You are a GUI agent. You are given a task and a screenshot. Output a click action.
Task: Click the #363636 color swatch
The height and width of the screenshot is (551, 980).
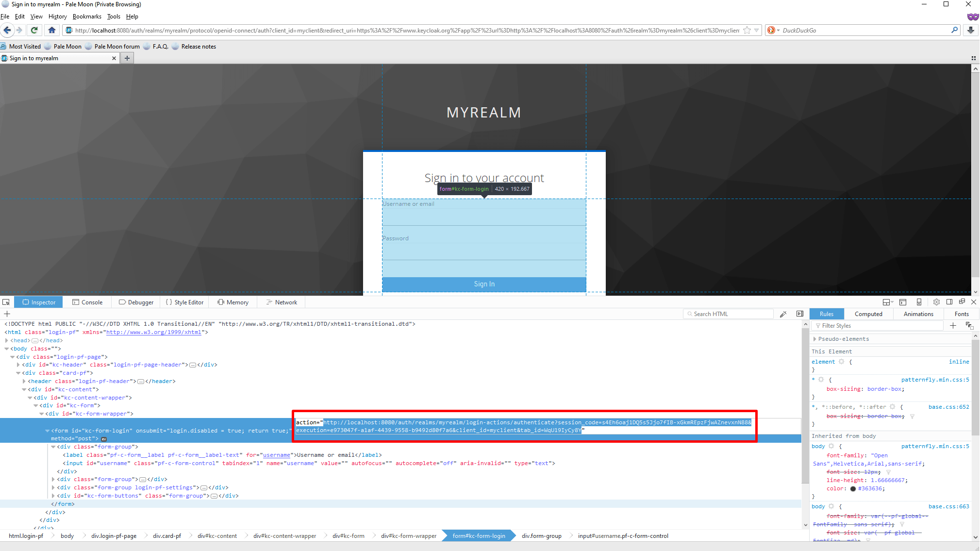point(853,488)
